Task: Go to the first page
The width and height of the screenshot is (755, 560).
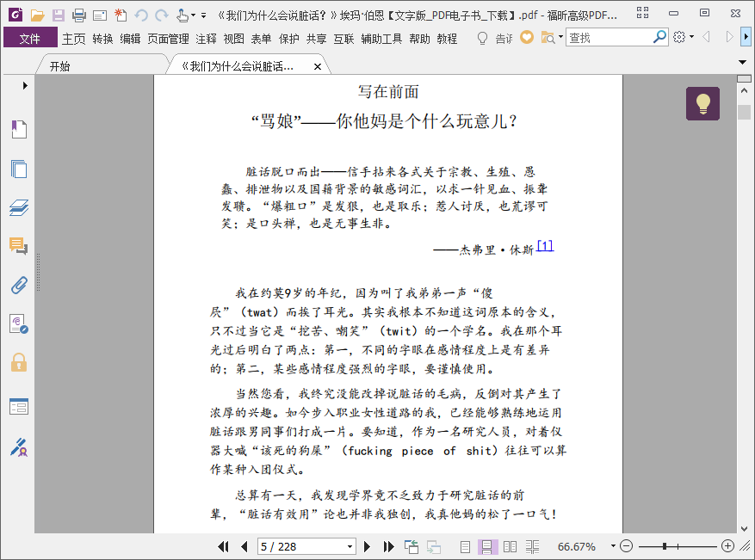Action: coord(224,546)
